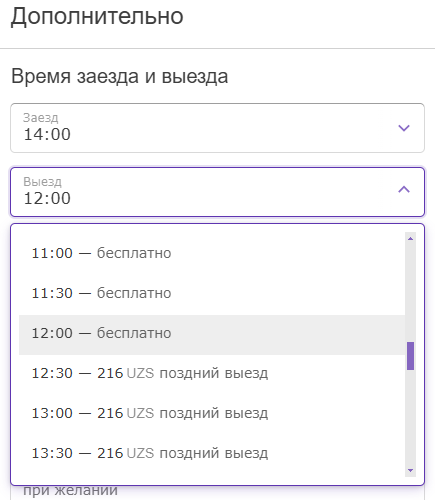435x500 pixels.
Task: Choose 13:00 поздний выезд option
Action: (x=212, y=413)
